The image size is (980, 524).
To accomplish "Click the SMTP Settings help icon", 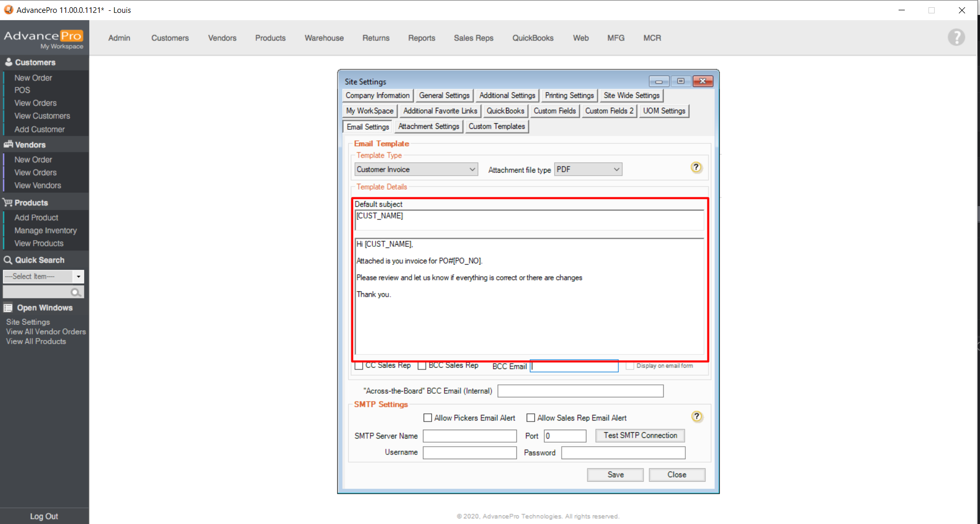I will tap(697, 417).
